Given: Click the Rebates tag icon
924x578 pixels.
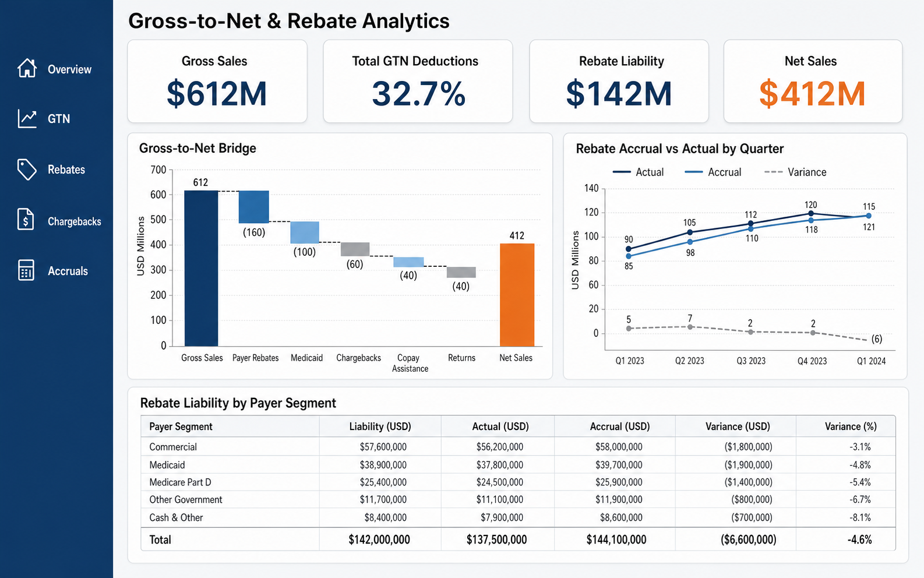Looking at the screenshot, I should (x=27, y=170).
